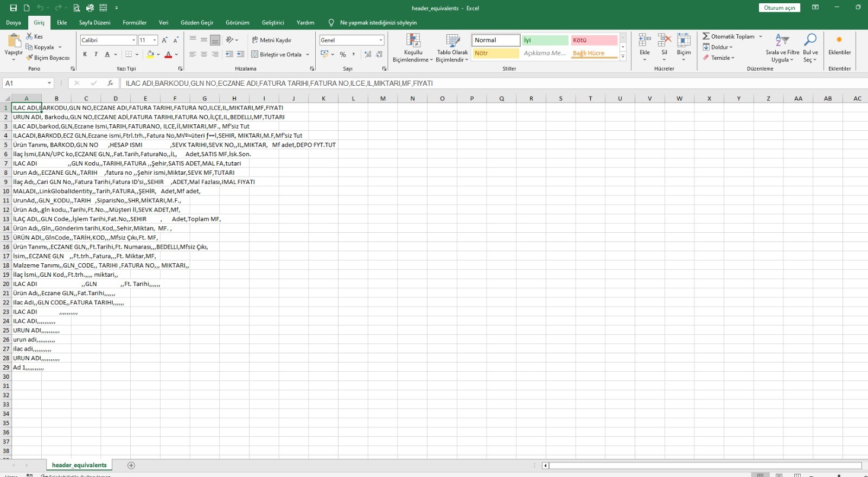Click the Format cells (Biçim) icon
868x477 pixels.
click(684, 41)
